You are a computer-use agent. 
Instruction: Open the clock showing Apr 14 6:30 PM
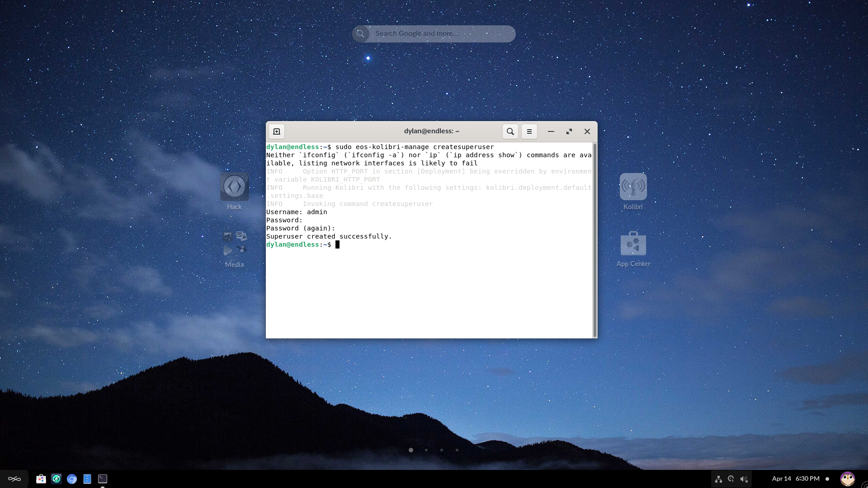(x=795, y=479)
